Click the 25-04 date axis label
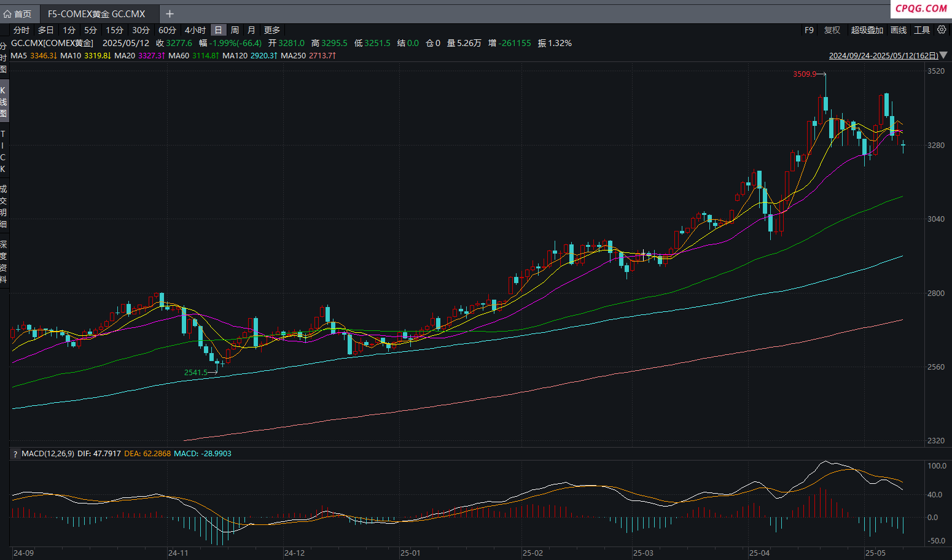Screen dimensions: 952x560 click(759, 553)
